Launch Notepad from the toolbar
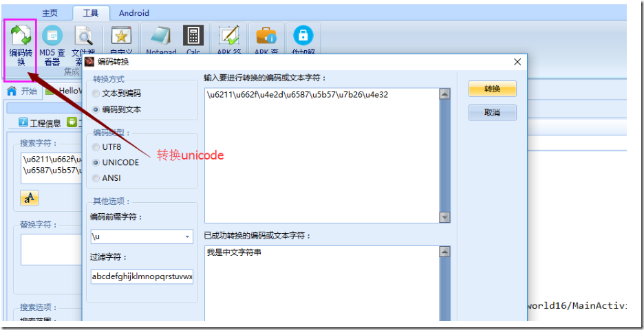 pos(161,41)
